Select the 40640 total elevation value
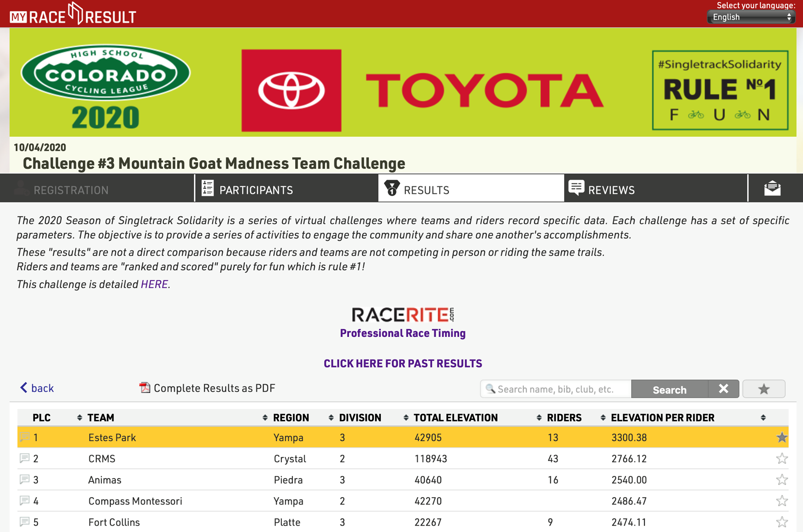 [428, 480]
